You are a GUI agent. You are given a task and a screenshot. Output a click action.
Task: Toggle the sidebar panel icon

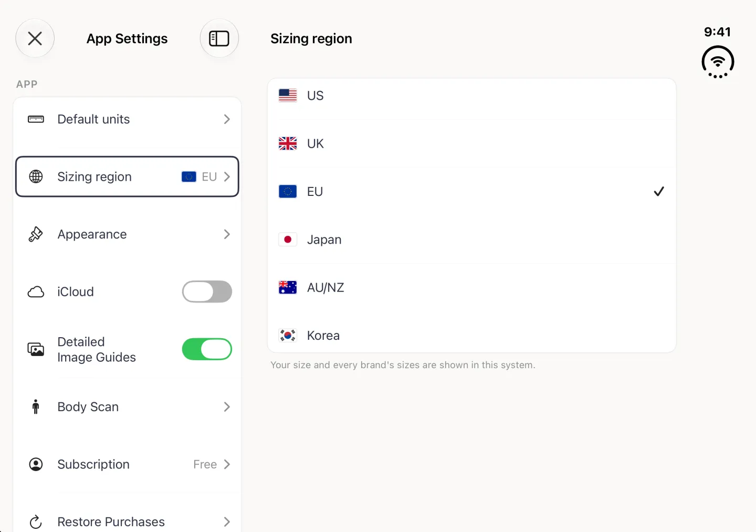[x=219, y=38]
